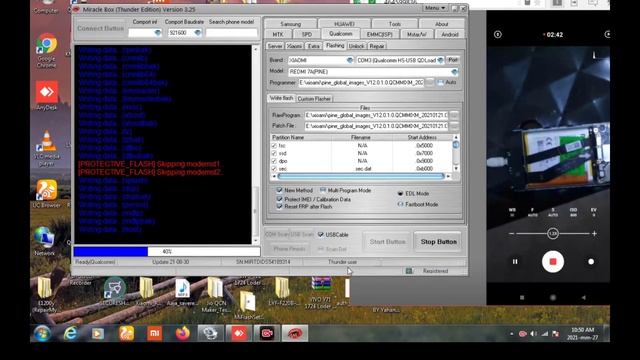
Task: Open the Brand dropdown showing XIAOMI
Action: coord(350,60)
